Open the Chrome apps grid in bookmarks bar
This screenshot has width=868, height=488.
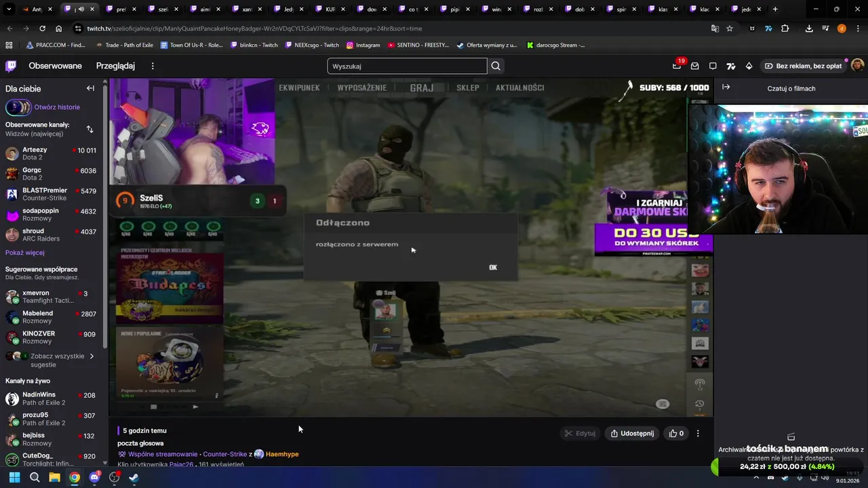9,45
